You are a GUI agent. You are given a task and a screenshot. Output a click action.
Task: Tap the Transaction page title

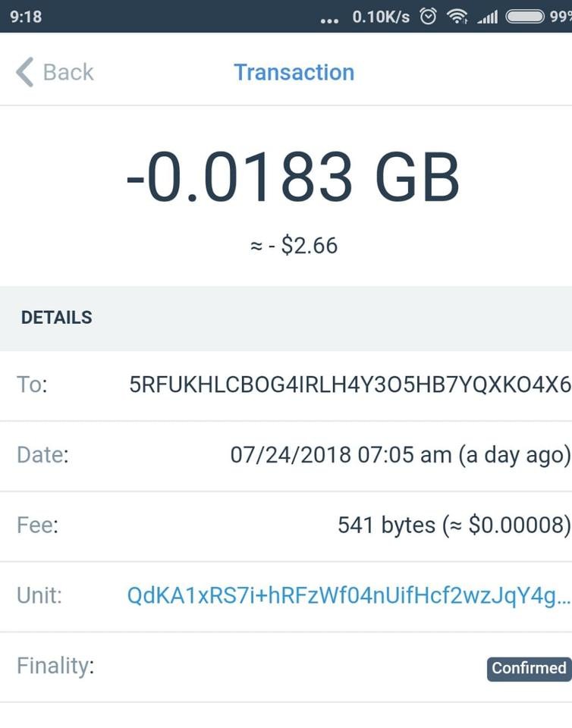tap(294, 73)
